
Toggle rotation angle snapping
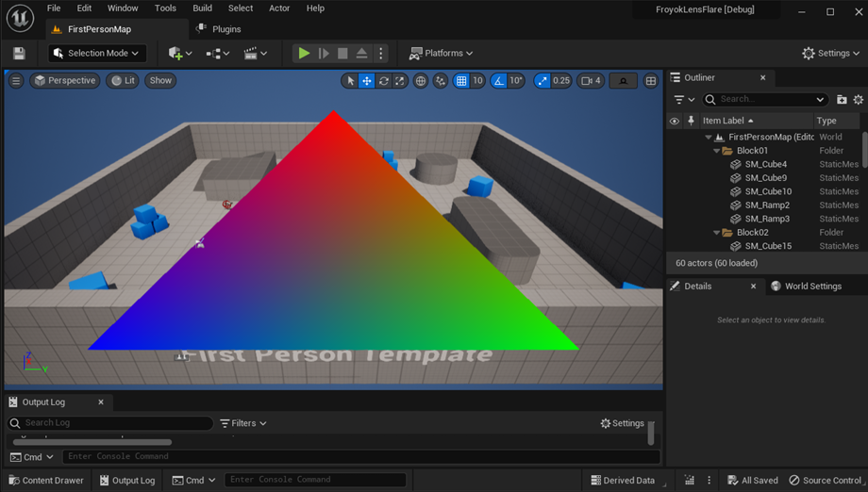point(499,81)
